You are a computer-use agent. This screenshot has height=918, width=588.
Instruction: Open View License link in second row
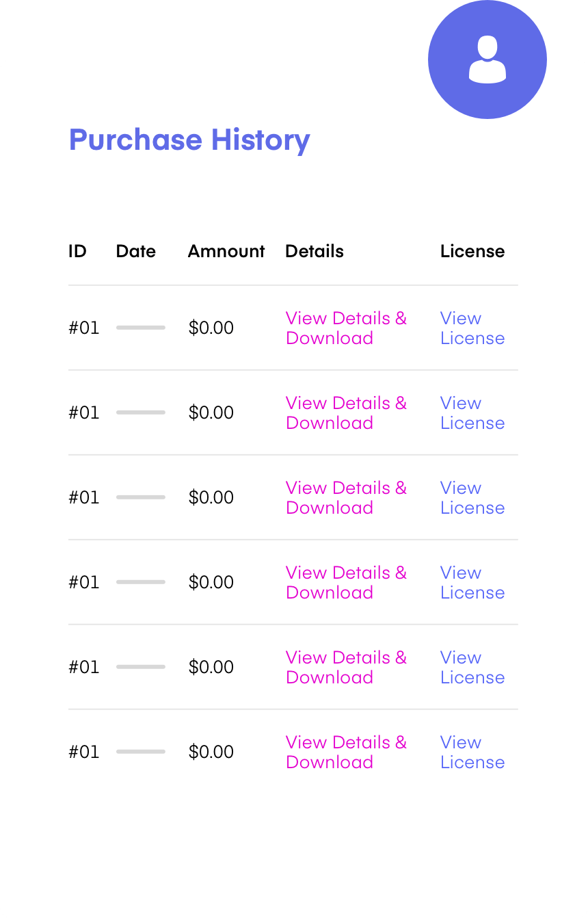point(472,413)
